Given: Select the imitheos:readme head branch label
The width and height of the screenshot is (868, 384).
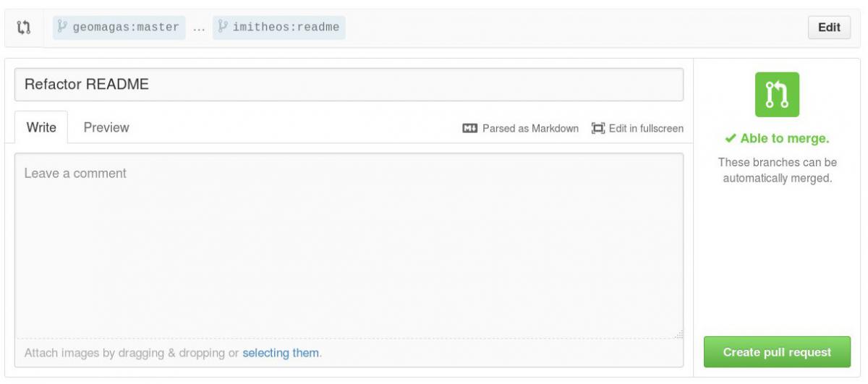Looking at the screenshot, I should click(x=278, y=27).
